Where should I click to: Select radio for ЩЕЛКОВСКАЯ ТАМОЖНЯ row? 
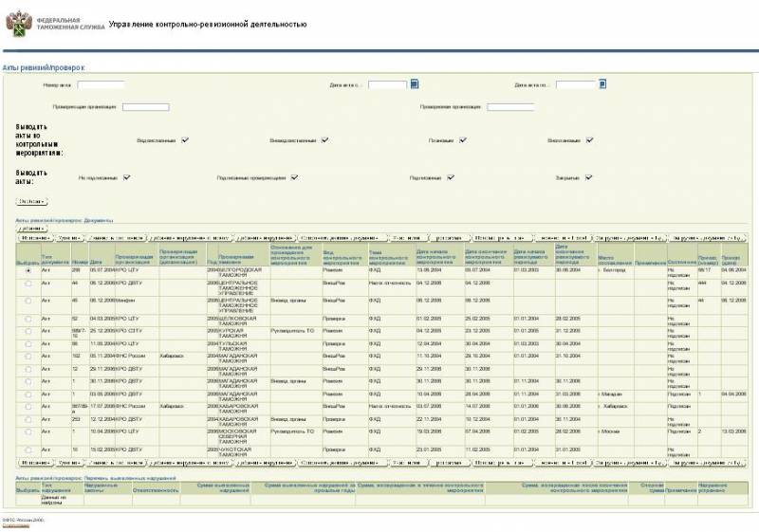coord(28,320)
